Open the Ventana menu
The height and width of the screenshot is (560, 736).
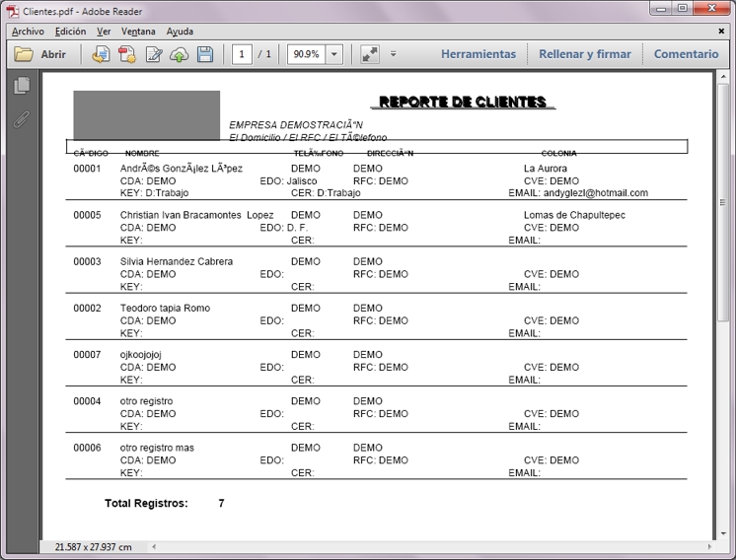pos(138,32)
